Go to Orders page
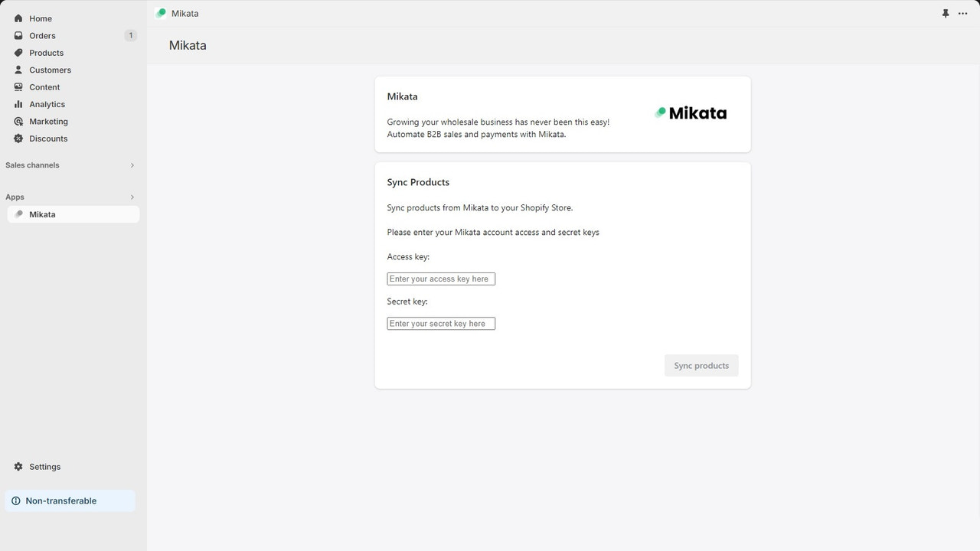This screenshot has width=980, height=551. click(x=73, y=35)
